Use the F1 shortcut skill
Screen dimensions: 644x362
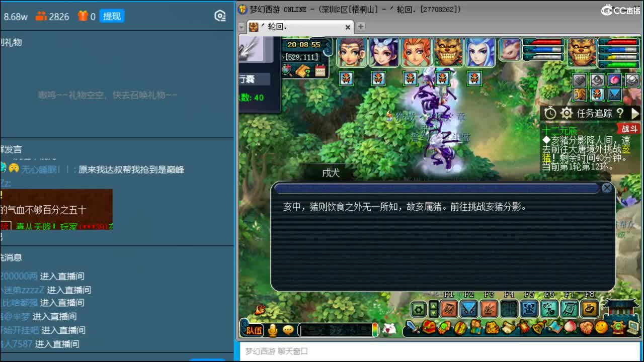(x=449, y=308)
